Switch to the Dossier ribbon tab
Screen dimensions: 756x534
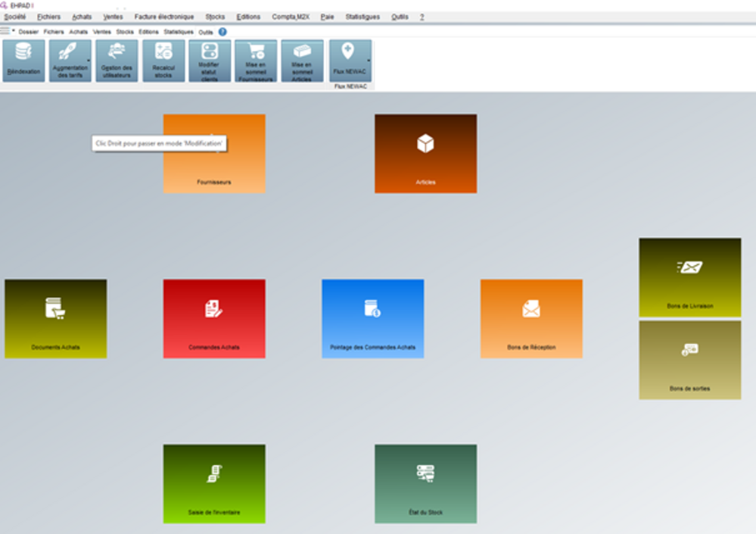(29, 32)
